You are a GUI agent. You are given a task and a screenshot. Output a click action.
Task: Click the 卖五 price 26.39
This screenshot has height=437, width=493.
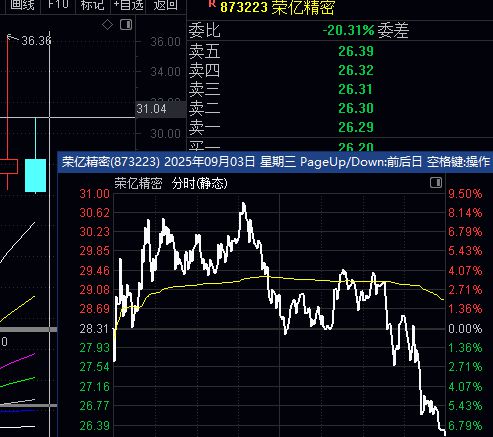(356, 51)
